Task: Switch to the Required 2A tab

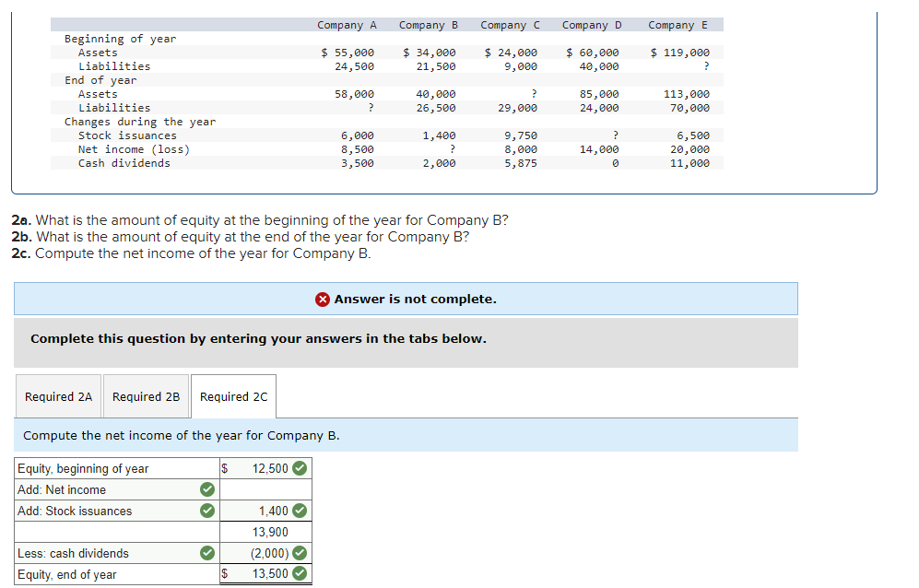Action: 57,396
